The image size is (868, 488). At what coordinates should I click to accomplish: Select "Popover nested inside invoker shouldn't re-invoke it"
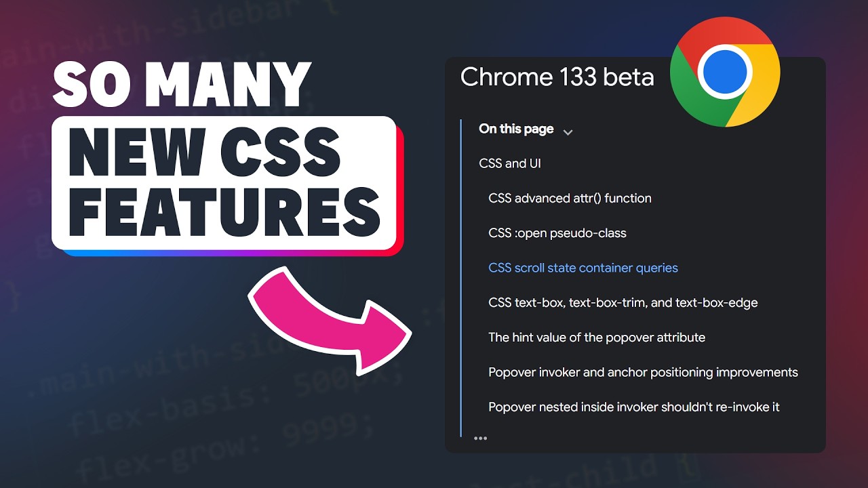633,407
